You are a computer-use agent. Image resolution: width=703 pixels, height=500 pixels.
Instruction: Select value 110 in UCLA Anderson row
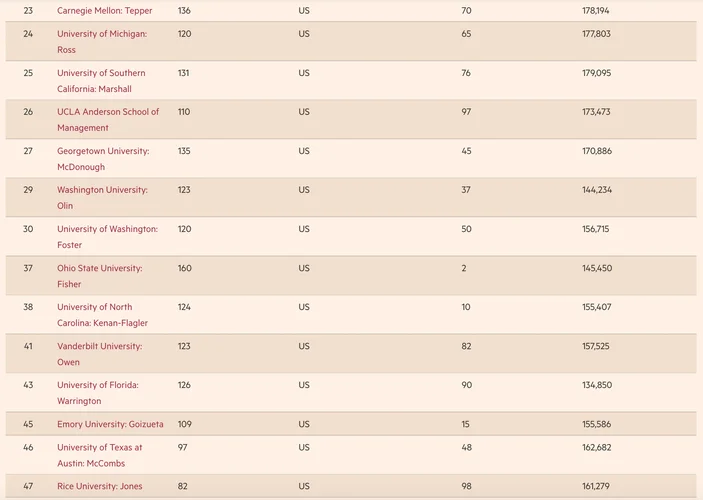[x=184, y=112]
